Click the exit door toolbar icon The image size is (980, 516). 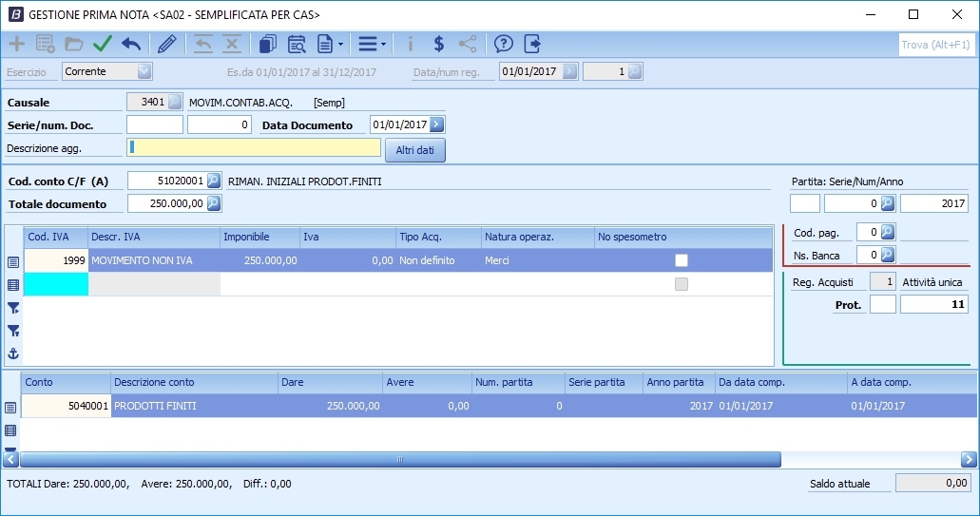click(532, 44)
